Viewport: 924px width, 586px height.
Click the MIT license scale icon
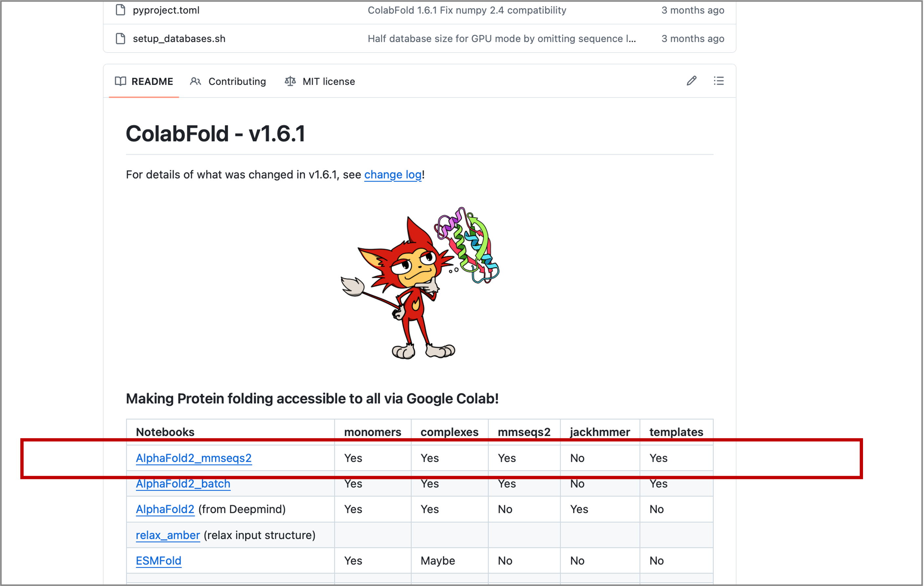click(290, 81)
